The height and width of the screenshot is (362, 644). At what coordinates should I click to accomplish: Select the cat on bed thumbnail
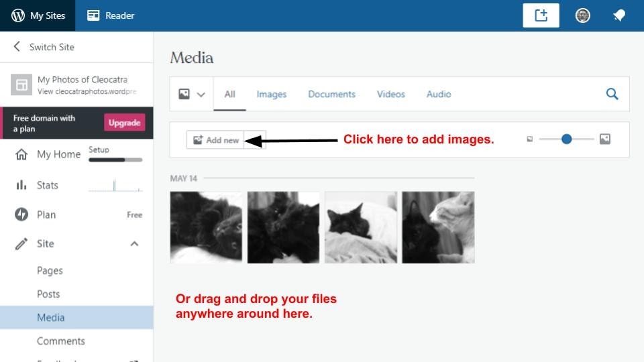[x=361, y=227]
